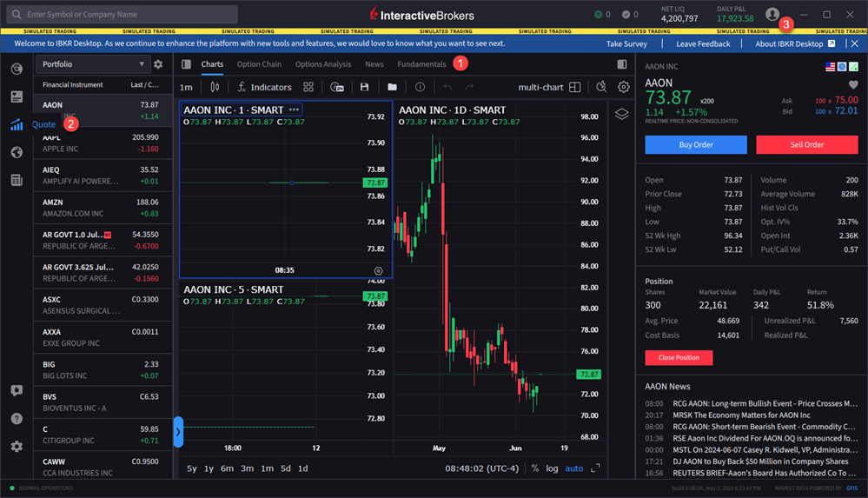Save the chart layout with disk icon
This screenshot has width=868, height=498.
pos(364,87)
